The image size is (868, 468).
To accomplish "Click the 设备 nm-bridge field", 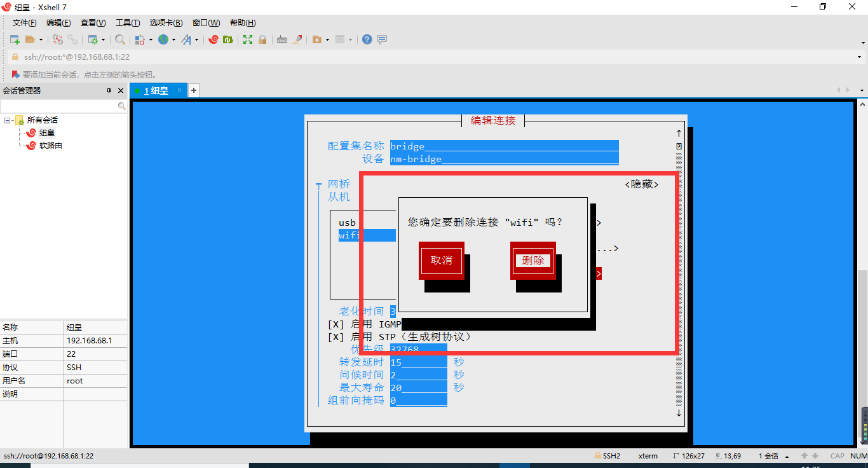I will coord(505,159).
